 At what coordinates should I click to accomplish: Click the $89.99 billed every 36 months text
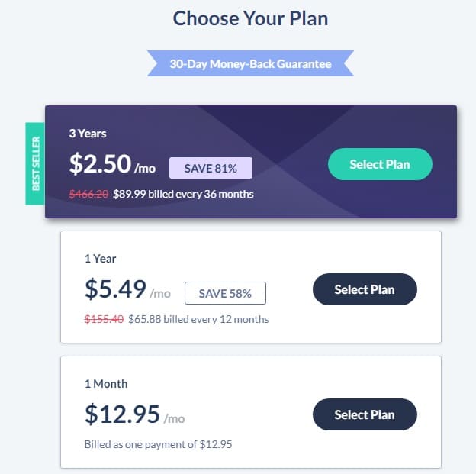[x=183, y=194]
